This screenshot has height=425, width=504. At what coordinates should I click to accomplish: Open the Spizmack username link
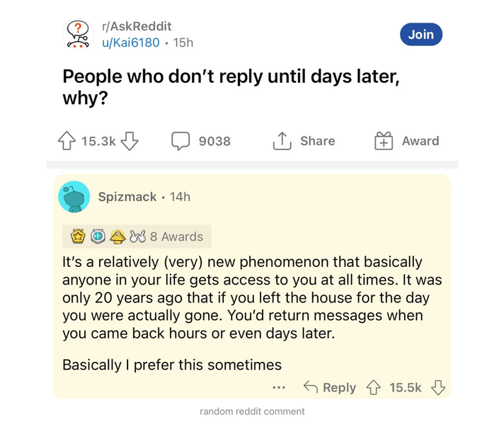tap(127, 197)
